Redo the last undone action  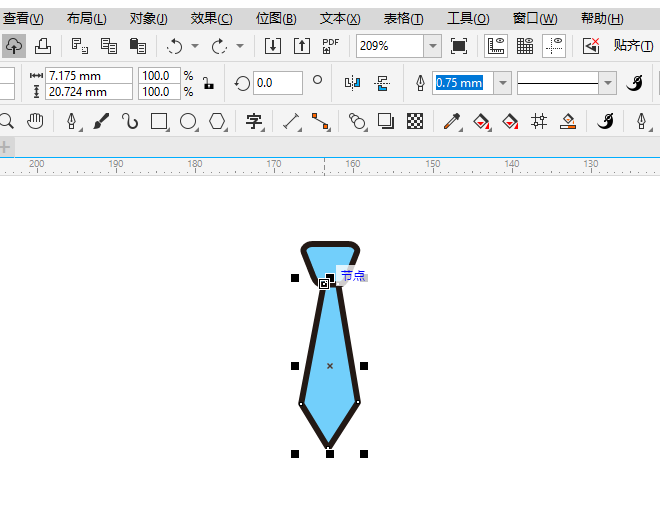(219, 46)
